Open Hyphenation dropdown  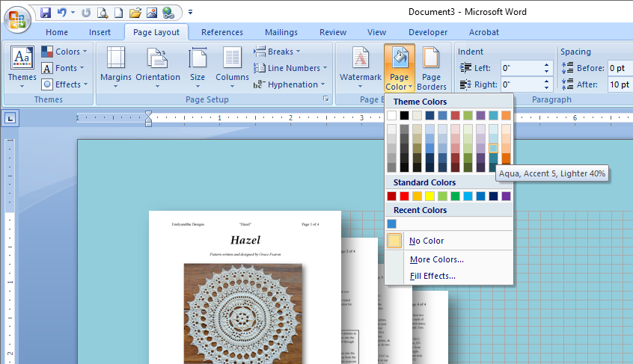[289, 84]
